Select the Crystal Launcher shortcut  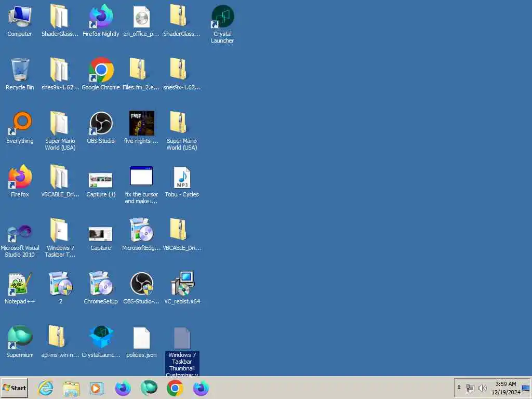[222, 24]
